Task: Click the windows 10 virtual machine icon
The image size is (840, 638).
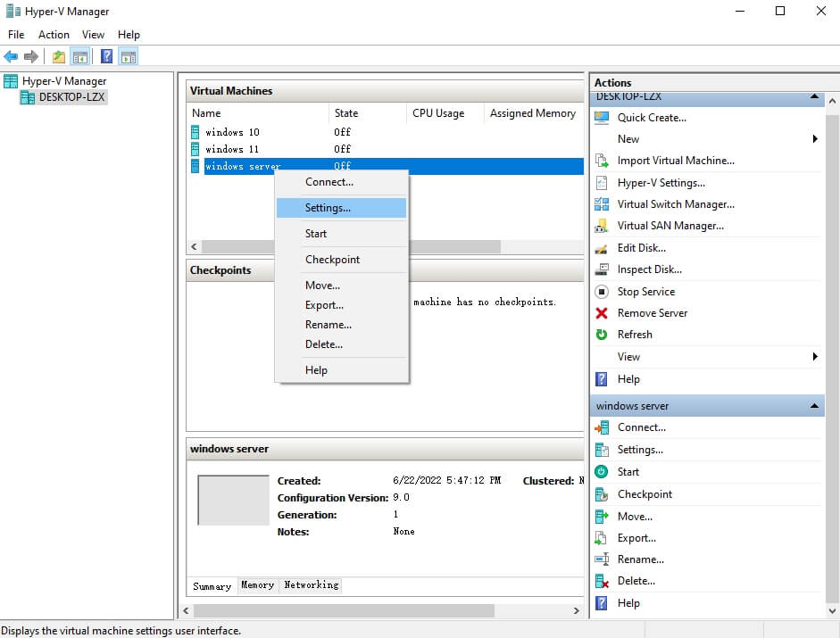Action: pyautogui.click(x=195, y=132)
